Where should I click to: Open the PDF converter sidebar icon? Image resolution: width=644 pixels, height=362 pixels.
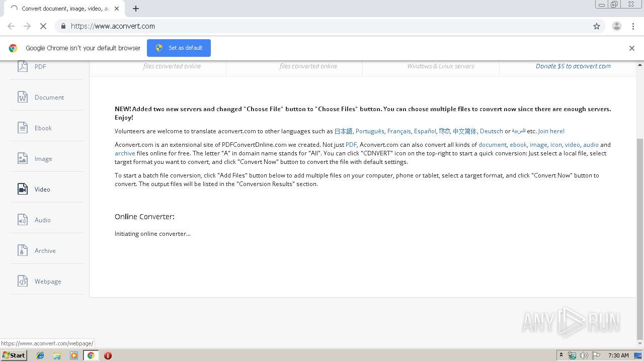point(23,66)
